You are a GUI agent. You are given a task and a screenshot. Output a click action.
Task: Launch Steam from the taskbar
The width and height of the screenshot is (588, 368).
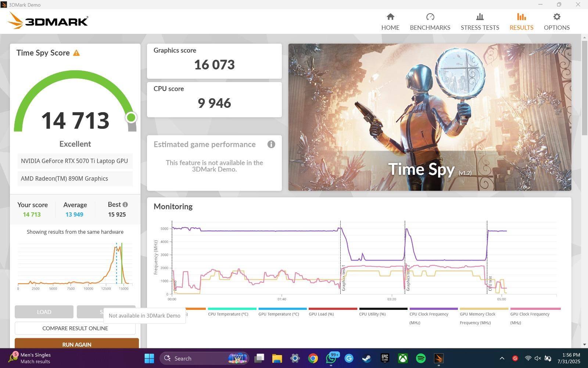366,358
